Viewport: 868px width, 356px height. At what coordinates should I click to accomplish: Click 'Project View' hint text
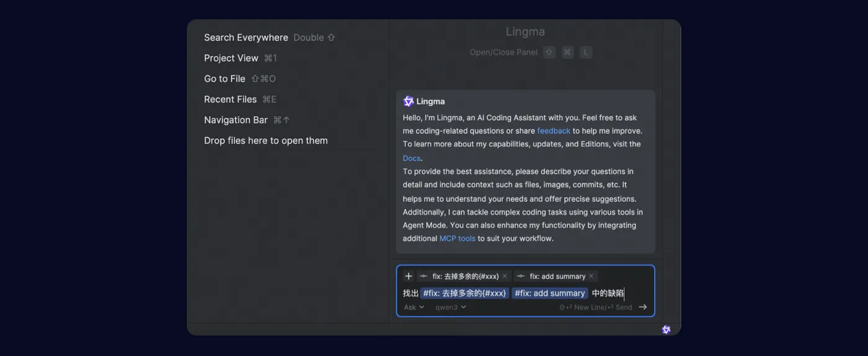pos(231,58)
